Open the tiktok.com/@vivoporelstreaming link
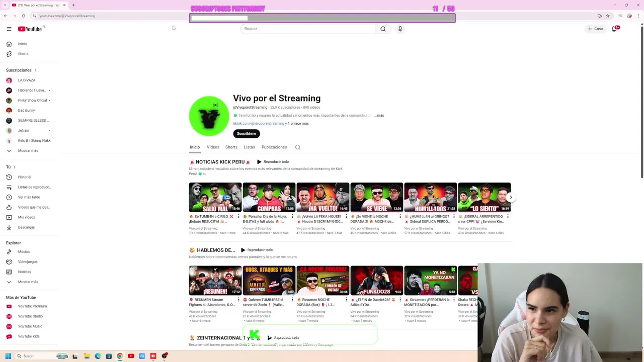The height and width of the screenshot is (362, 644). pos(259,124)
